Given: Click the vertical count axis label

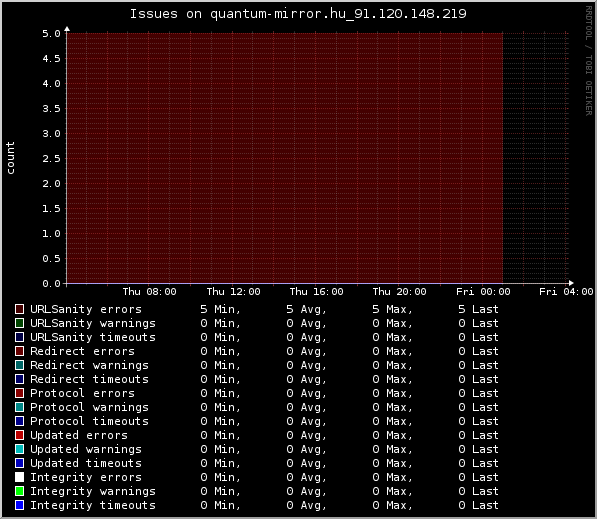Looking at the screenshot, I should point(10,158).
